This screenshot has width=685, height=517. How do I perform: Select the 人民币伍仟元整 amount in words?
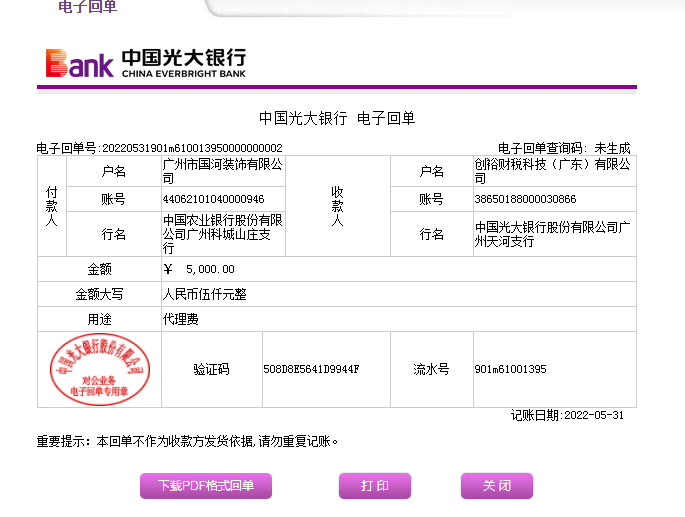coord(204,294)
